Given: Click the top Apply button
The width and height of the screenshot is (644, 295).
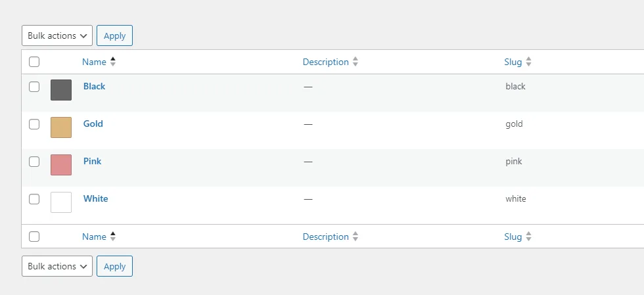Looking at the screenshot, I should 114,35.
